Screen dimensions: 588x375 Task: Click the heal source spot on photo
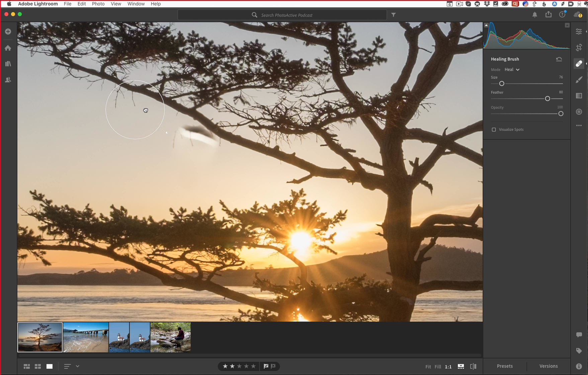tap(135, 110)
